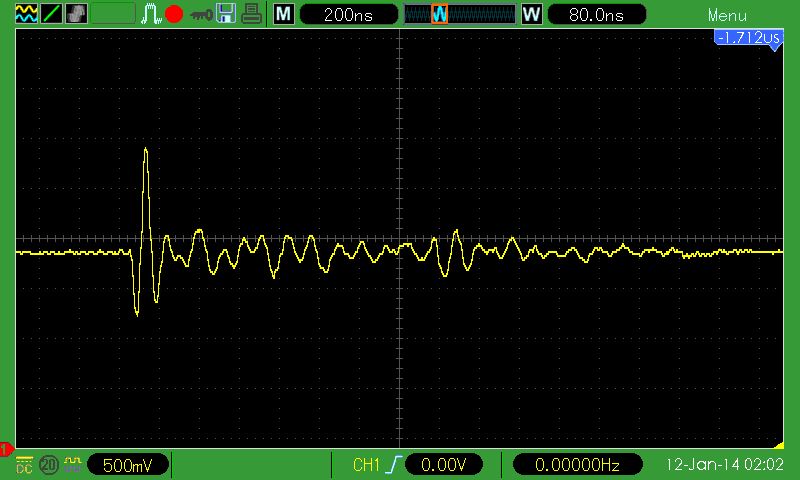
Task: Click the DC coupling indicator
Action: tap(24, 465)
